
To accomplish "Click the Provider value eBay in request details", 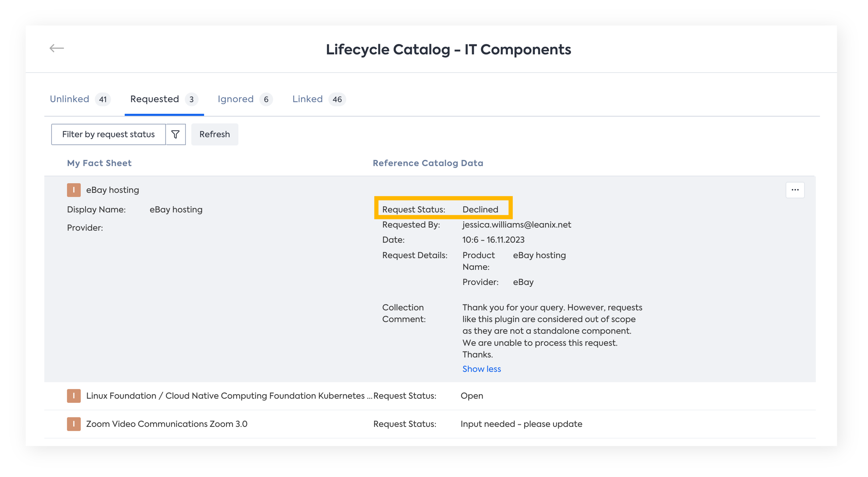I will [x=523, y=282].
